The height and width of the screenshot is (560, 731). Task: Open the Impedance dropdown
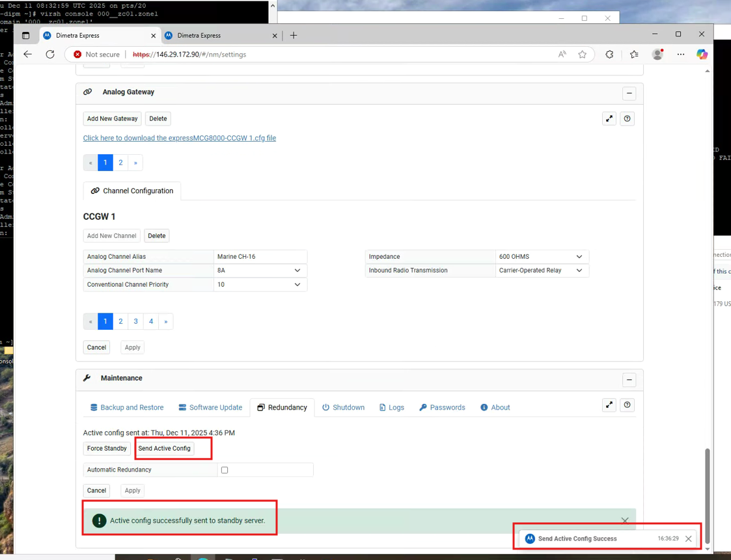[x=542, y=257]
